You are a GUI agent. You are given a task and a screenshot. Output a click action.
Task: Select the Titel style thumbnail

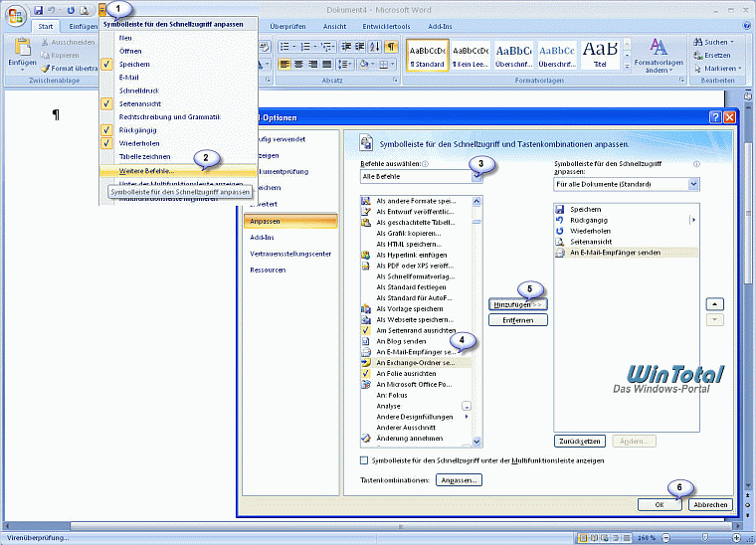pos(600,53)
